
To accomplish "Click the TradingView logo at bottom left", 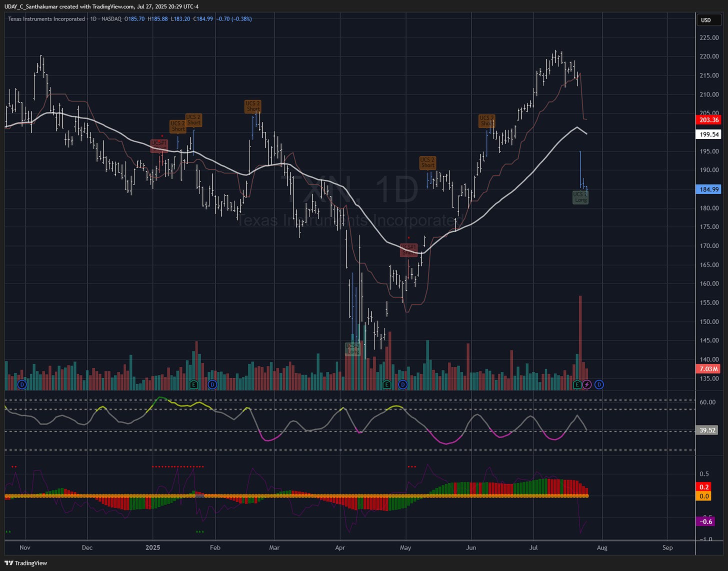I will [26, 563].
